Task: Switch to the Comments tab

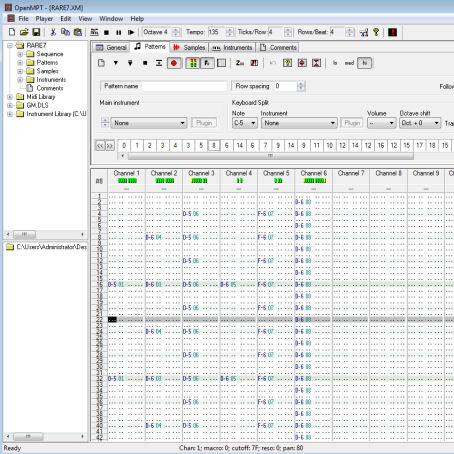Action: click(x=278, y=48)
